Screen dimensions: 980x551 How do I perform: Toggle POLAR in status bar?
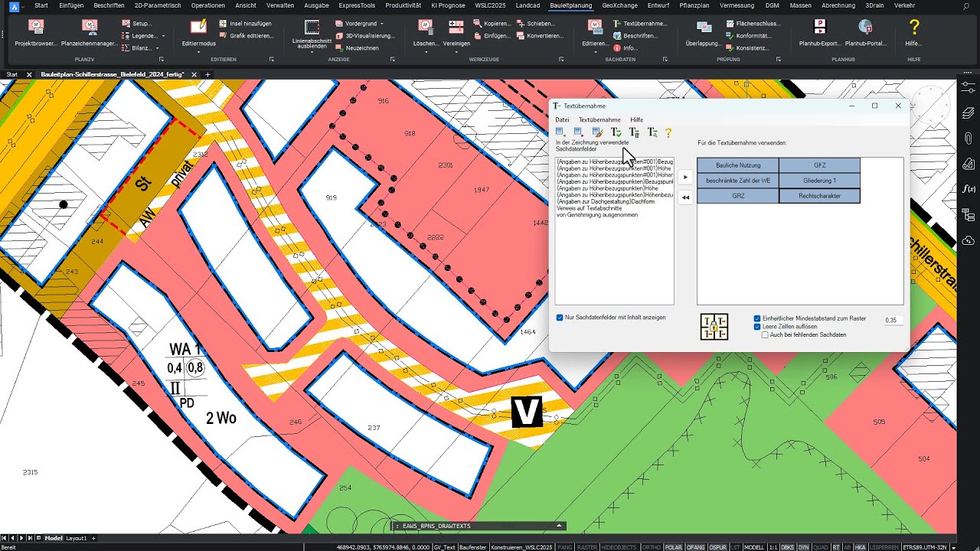[674, 547]
